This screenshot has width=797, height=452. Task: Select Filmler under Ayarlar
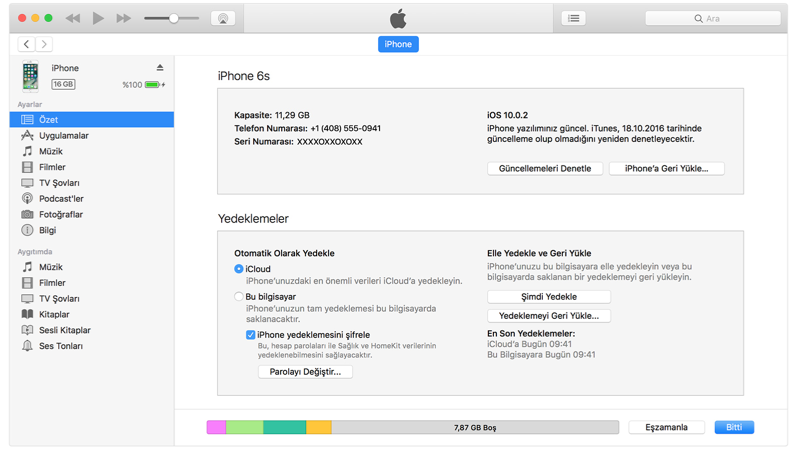click(x=91, y=167)
